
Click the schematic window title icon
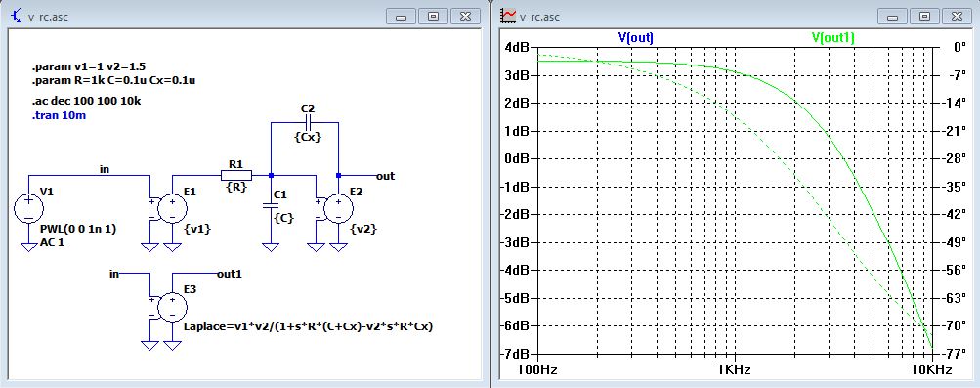pos(17,16)
